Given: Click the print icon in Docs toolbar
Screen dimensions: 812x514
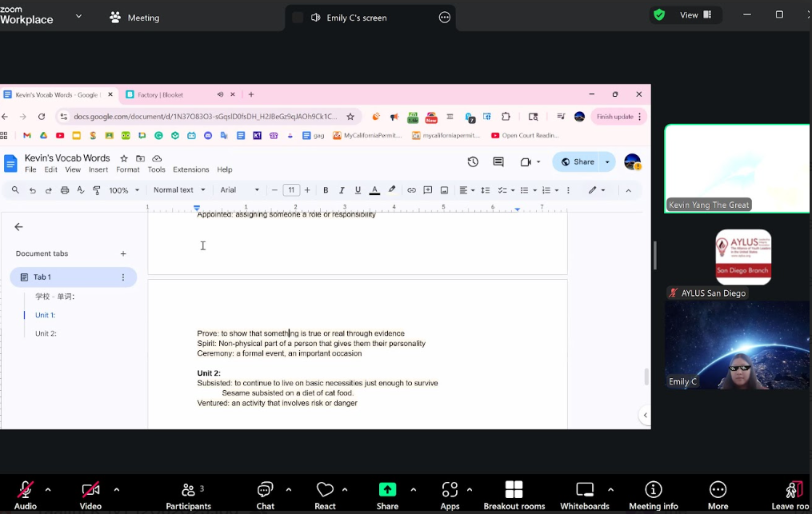Looking at the screenshot, I should tap(65, 190).
